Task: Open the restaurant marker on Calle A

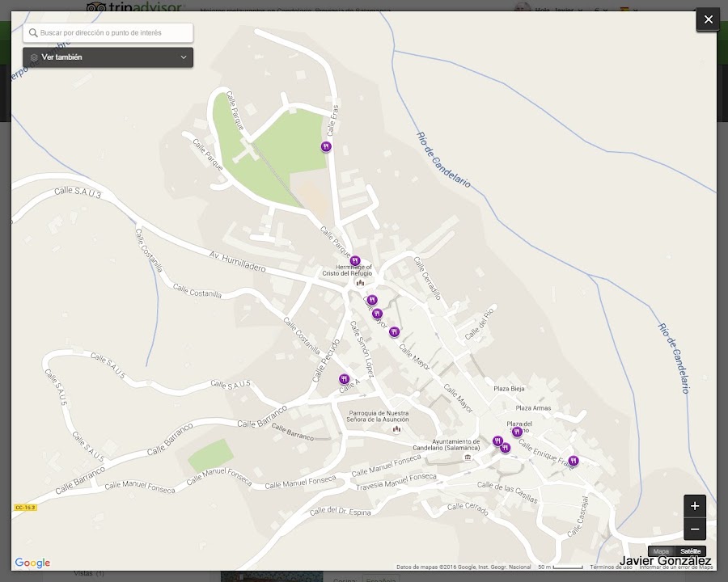Action: [x=344, y=379]
